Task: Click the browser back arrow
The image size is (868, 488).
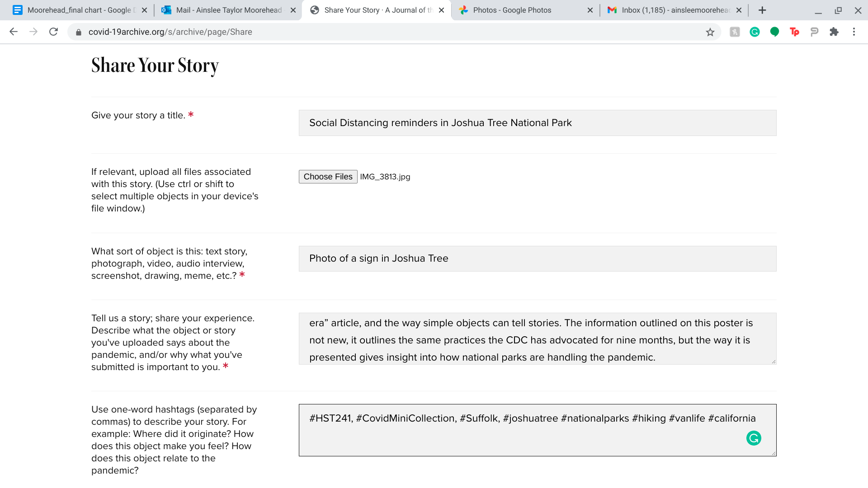Action: click(x=14, y=32)
